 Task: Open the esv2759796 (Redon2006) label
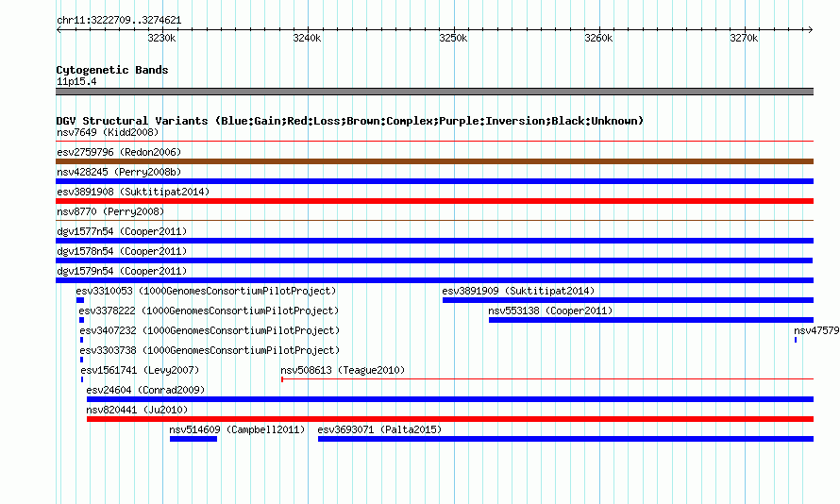click(119, 152)
